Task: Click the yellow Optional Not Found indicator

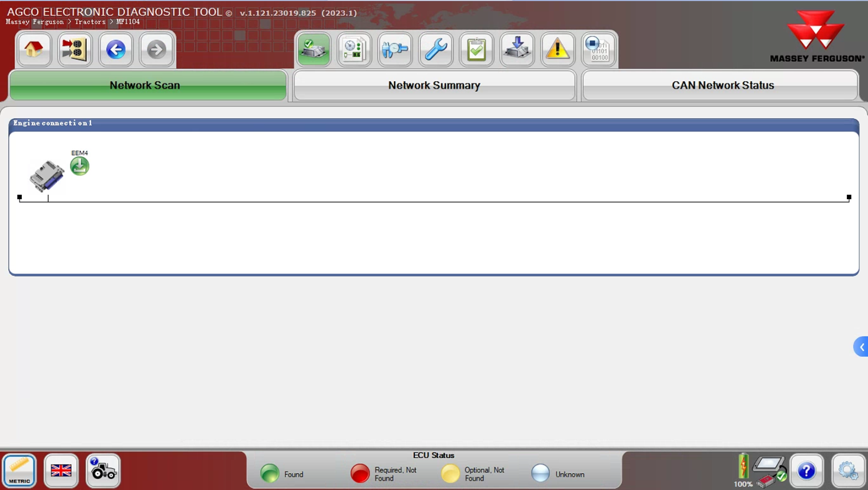Action: (450, 473)
